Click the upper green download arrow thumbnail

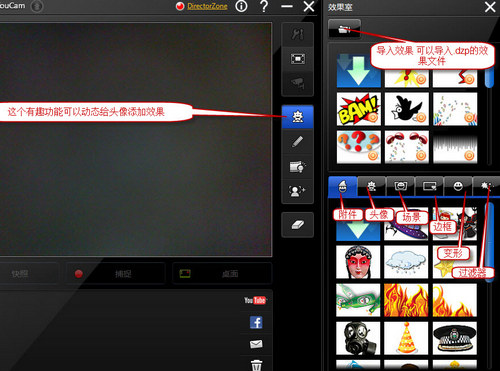point(358,71)
